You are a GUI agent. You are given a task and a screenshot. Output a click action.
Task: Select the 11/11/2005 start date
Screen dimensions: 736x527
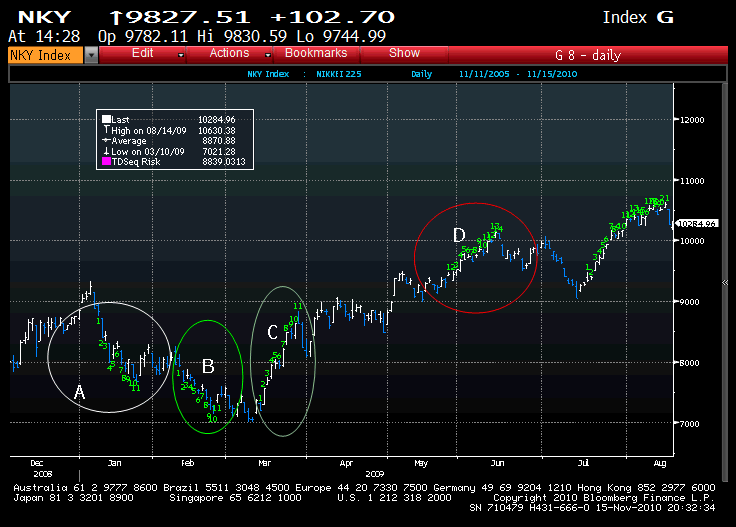484,74
